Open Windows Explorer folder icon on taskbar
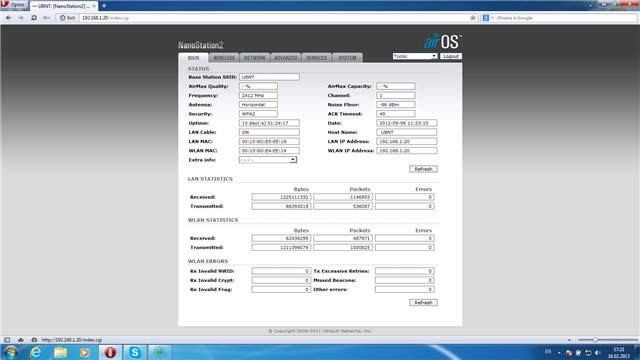The image size is (640, 360). pos(60,352)
